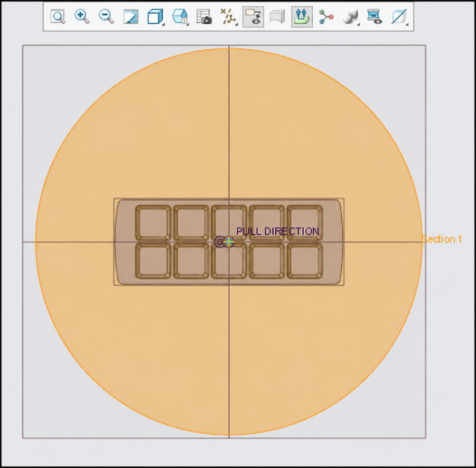Toggle the Annotation Display eye button

(253, 17)
